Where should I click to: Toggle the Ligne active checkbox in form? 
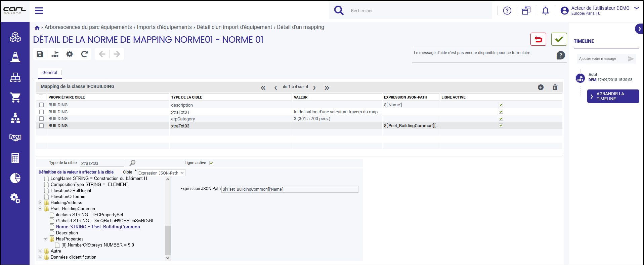[211, 163]
